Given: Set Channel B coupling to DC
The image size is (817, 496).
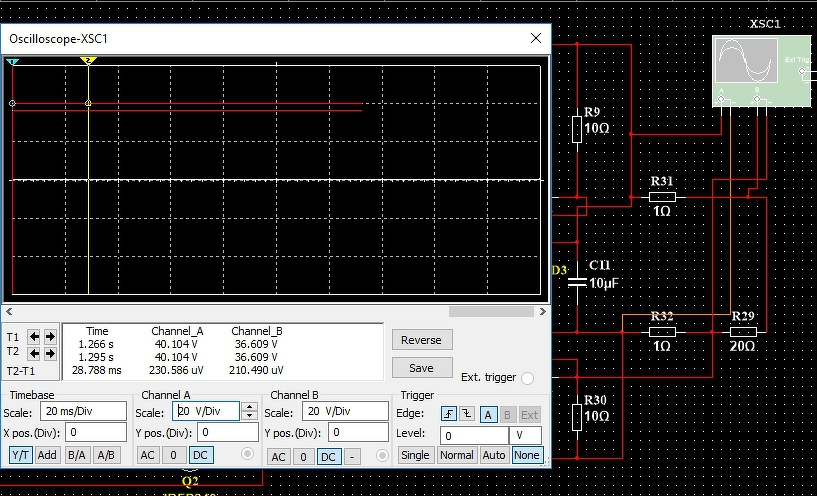Looking at the screenshot, I should [x=328, y=457].
